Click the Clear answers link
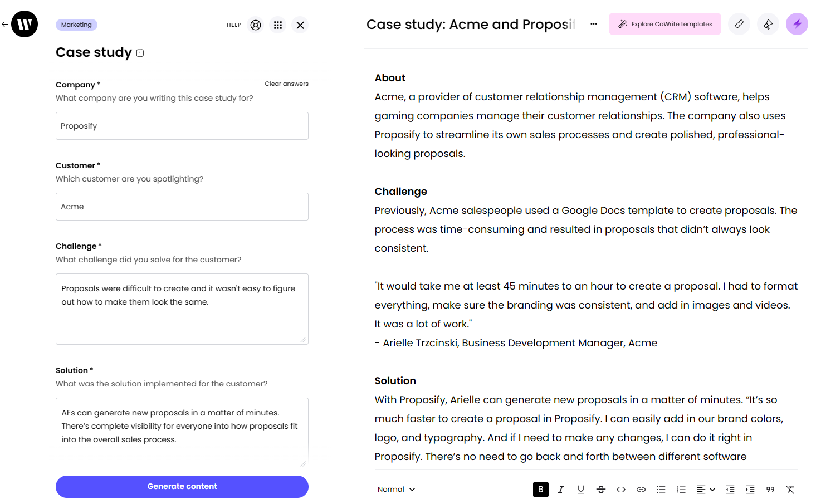Image resolution: width=816 pixels, height=504 pixels. coord(286,84)
